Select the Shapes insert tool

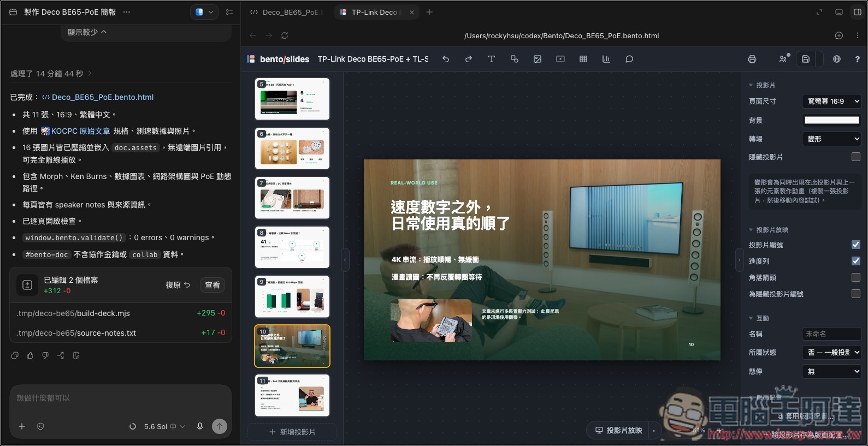coord(515,59)
